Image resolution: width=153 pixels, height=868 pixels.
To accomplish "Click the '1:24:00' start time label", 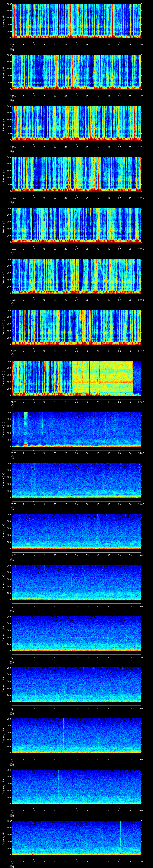I will 12,555.
